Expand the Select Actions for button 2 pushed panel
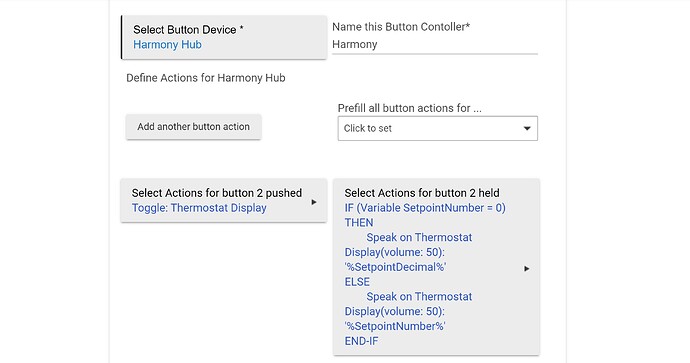This screenshot has height=363, width=690. tap(224, 200)
